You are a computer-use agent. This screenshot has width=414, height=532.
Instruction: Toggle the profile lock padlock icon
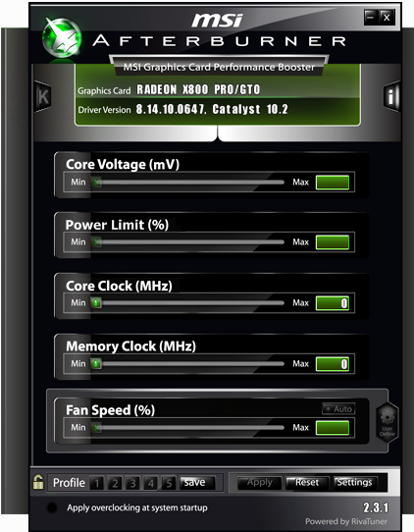pyautogui.click(x=38, y=482)
